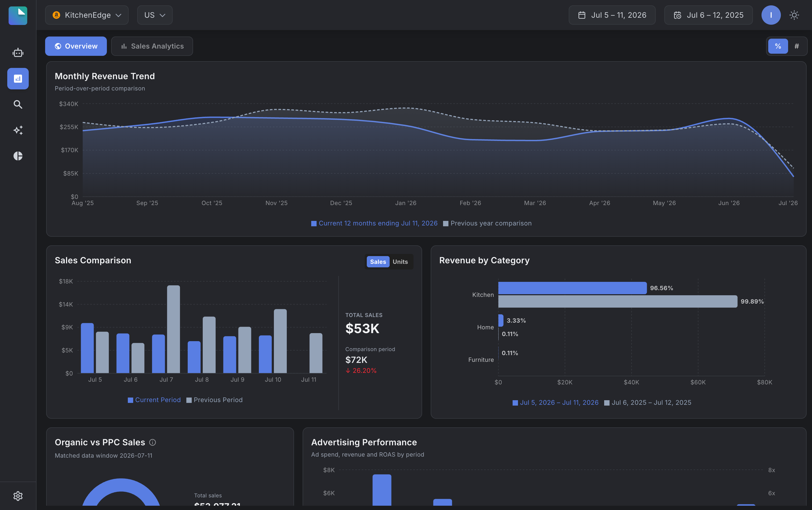Switch display to number (#) mode
Viewport: 812px width, 510px height.
(796, 46)
